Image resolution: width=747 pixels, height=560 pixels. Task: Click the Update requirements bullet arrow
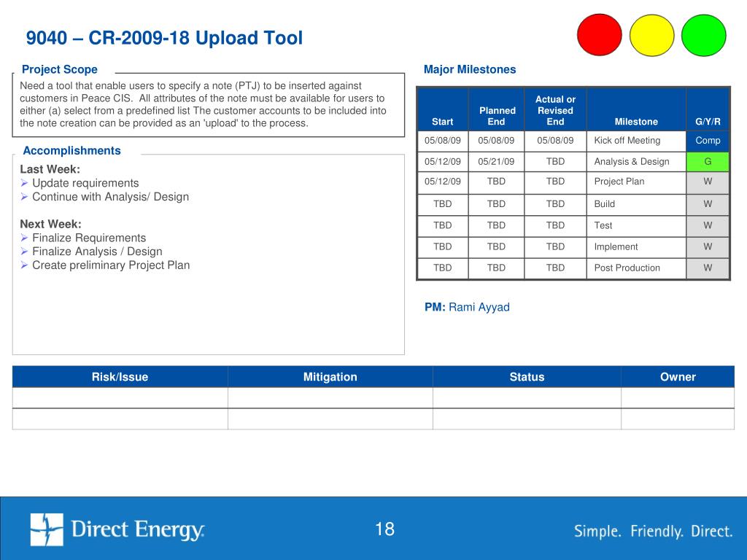pyautogui.click(x=24, y=183)
